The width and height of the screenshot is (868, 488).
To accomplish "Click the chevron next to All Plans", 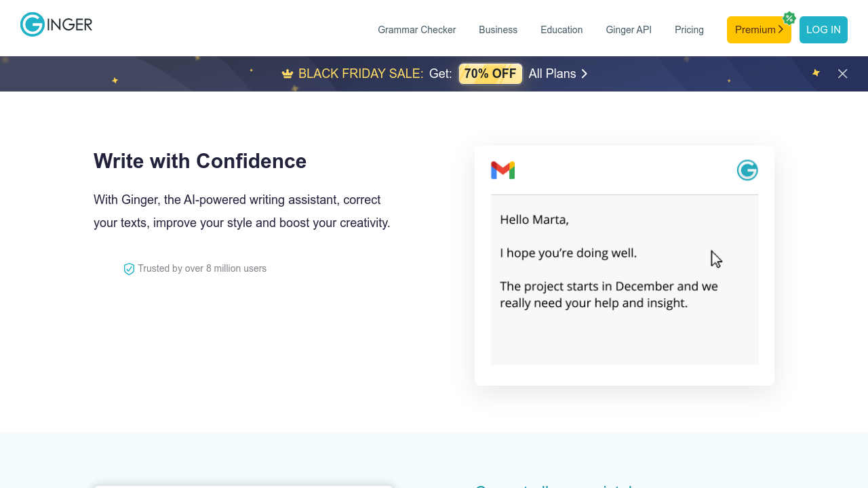I will click(585, 74).
